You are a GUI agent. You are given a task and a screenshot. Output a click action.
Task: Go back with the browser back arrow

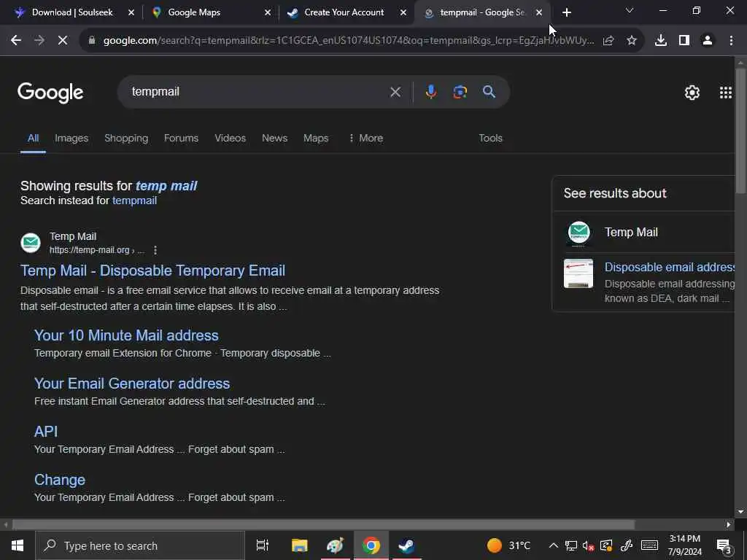[x=16, y=41]
